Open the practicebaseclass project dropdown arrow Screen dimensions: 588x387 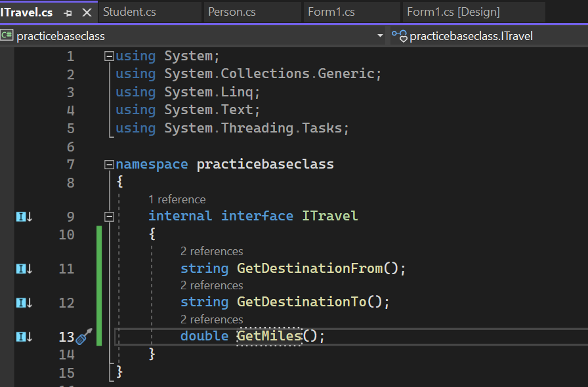(x=379, y=36)
